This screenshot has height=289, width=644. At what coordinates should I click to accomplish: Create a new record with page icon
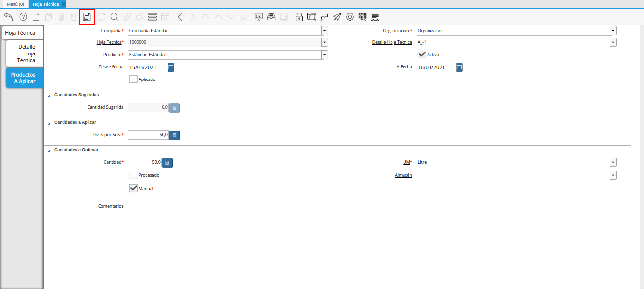pos(36,17)
